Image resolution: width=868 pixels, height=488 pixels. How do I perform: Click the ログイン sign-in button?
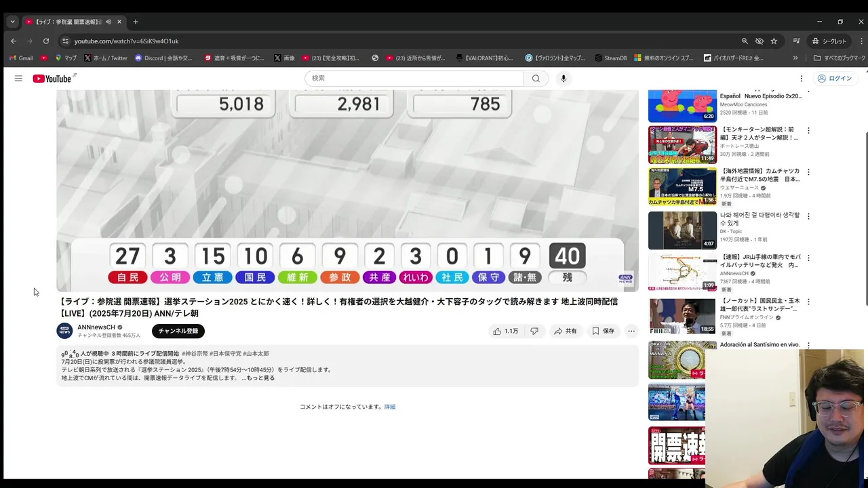click(834, 79)
